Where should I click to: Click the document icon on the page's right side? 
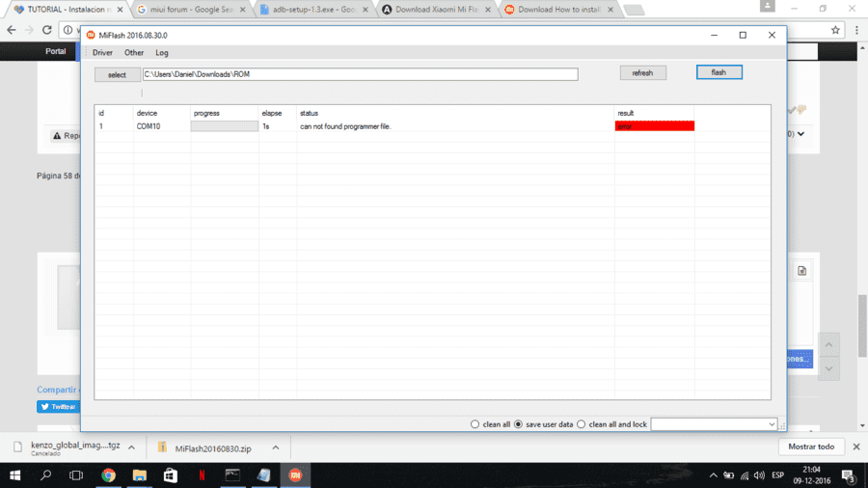point(802,271)
